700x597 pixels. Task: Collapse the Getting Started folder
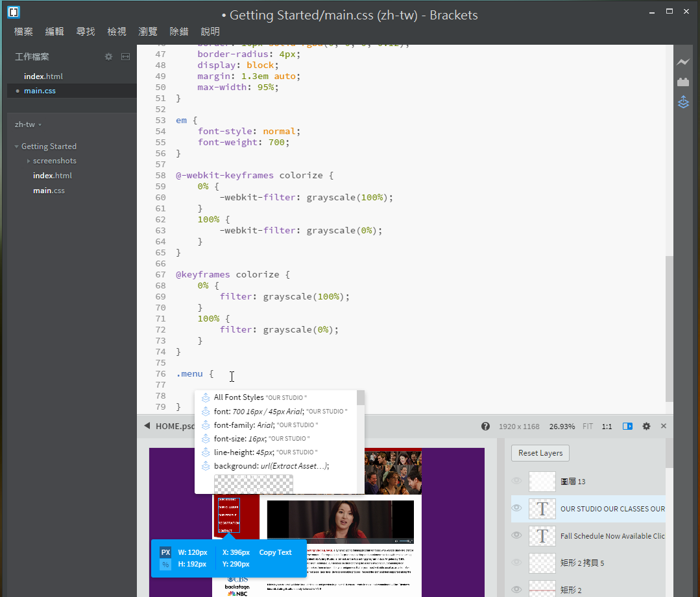tap(17, 146)
